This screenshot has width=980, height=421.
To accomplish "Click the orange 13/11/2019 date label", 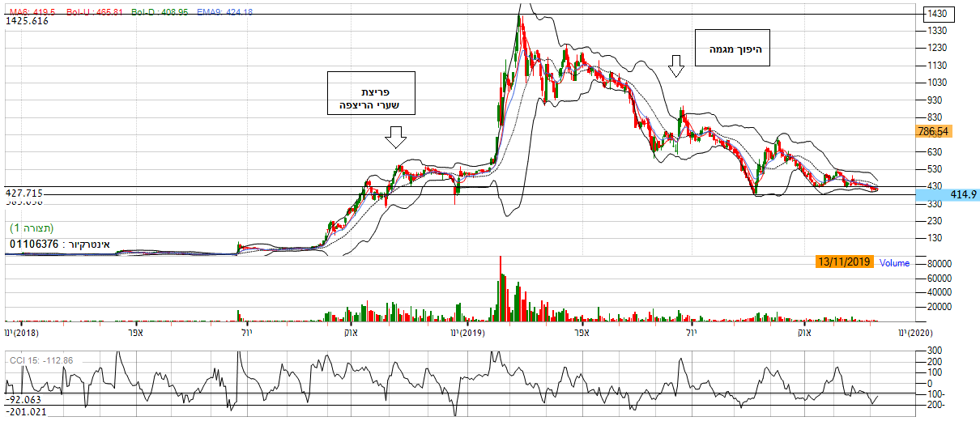I will [844, 262].
